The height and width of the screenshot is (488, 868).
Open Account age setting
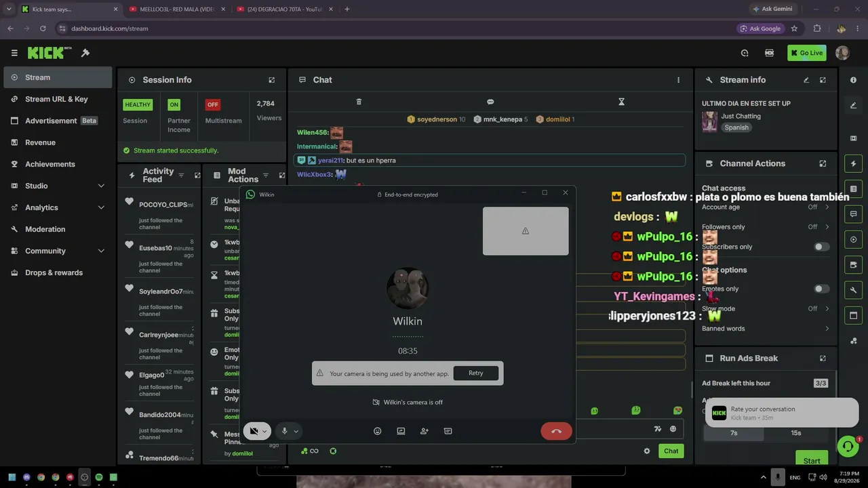tap(766, 207)
